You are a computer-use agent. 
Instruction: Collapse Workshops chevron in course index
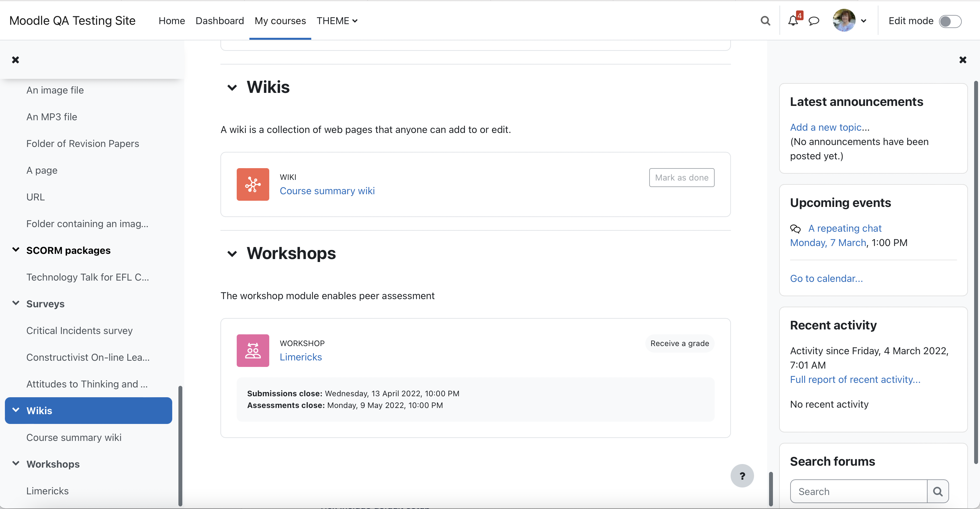[16, 463]
